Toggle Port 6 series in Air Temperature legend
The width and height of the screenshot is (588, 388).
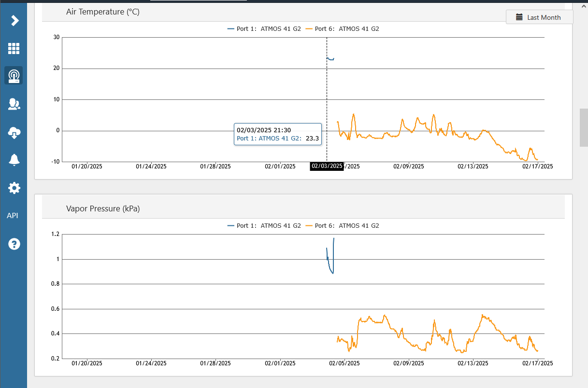click(x=343, y=29)
